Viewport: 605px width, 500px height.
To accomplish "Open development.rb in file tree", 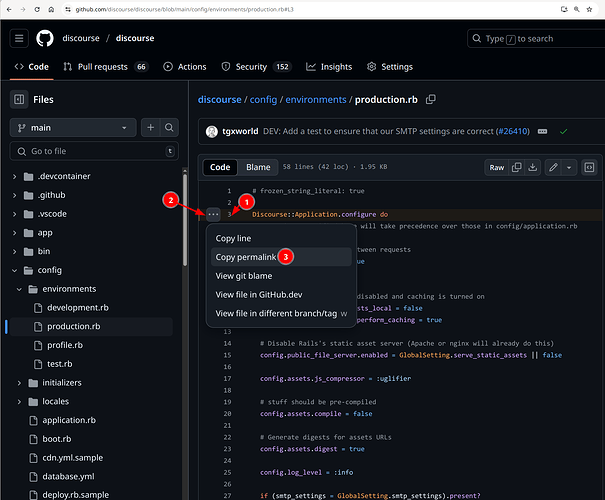I will click(x=78, y=307).
